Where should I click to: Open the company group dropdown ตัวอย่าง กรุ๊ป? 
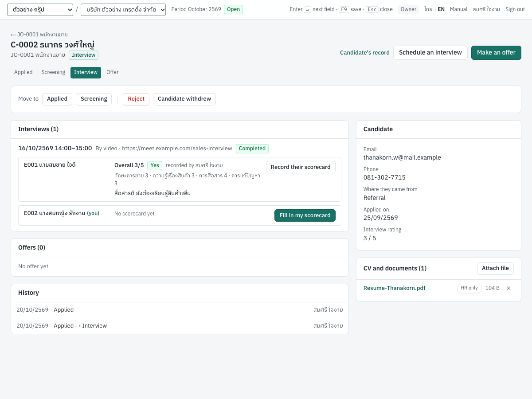[40, 10]
